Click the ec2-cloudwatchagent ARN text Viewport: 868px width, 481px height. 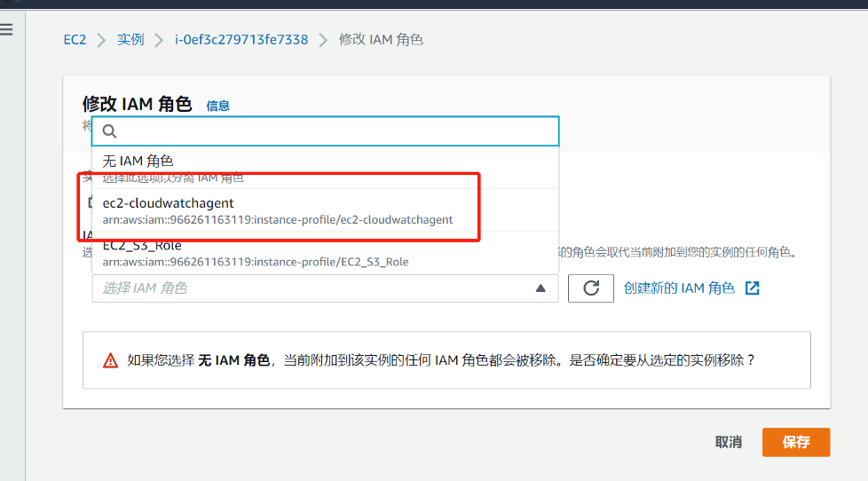[278, 220]
